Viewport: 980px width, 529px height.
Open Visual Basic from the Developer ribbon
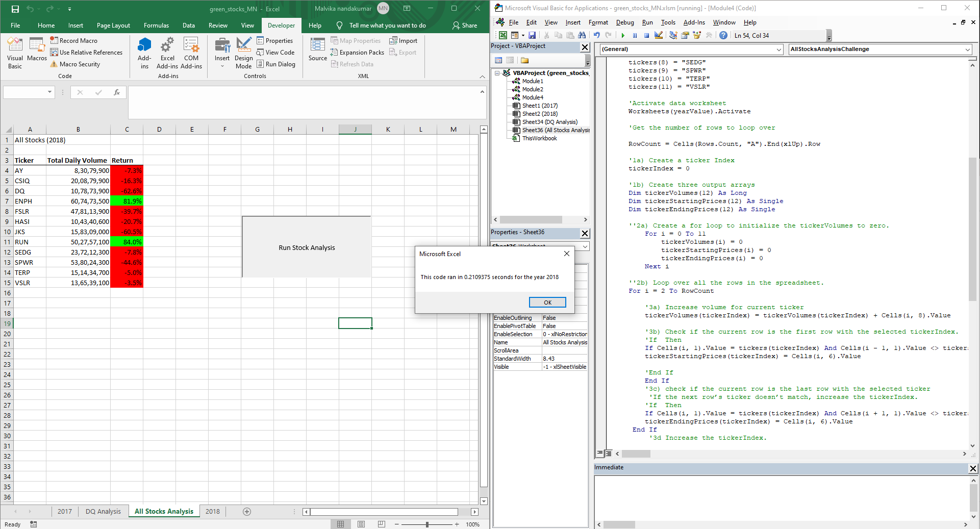[15, 54]
